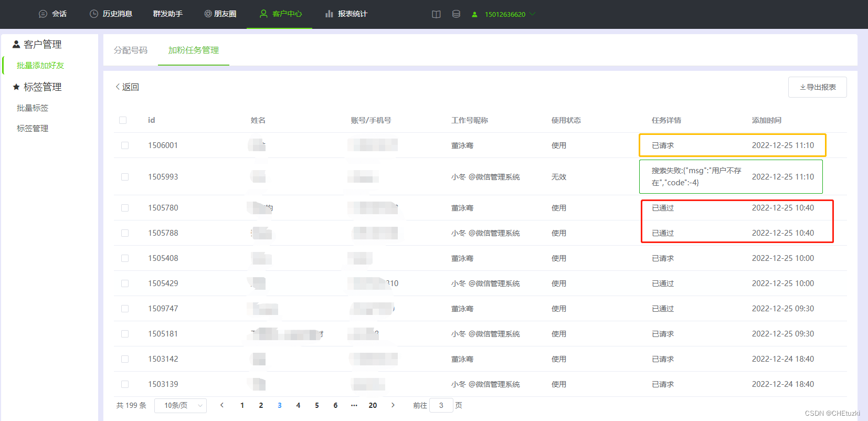Go to page 1

tap(242, 405)
